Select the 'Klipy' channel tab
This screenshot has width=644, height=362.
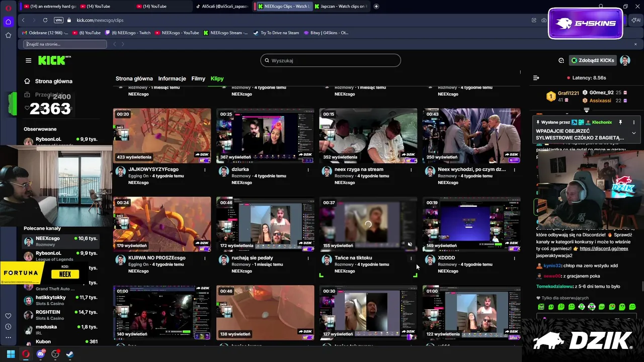tap(217, 78)
